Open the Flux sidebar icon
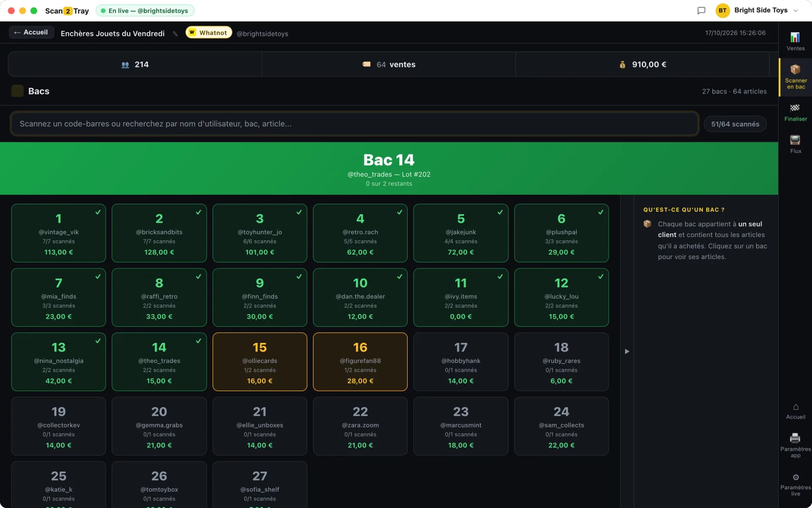This screenshot has height=508, width=812. pyautogui.click(x=795, y=140)
